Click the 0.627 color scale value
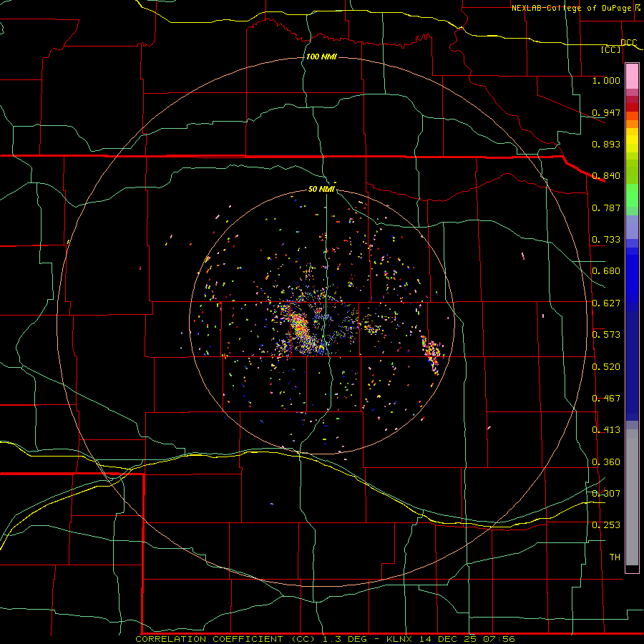The width and height of the screenshot is (644, 644). click(x=606, y=303)
